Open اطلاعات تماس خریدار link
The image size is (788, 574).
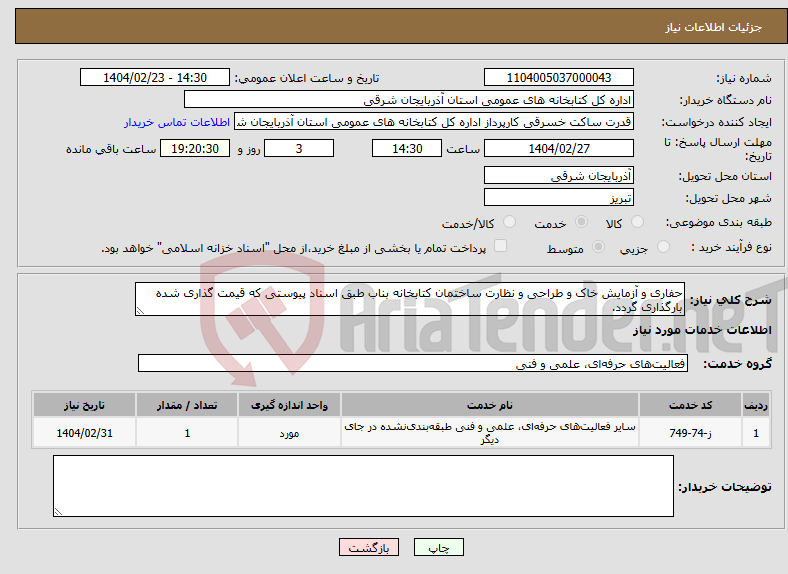pyautogui.click(x=177, y=122)
